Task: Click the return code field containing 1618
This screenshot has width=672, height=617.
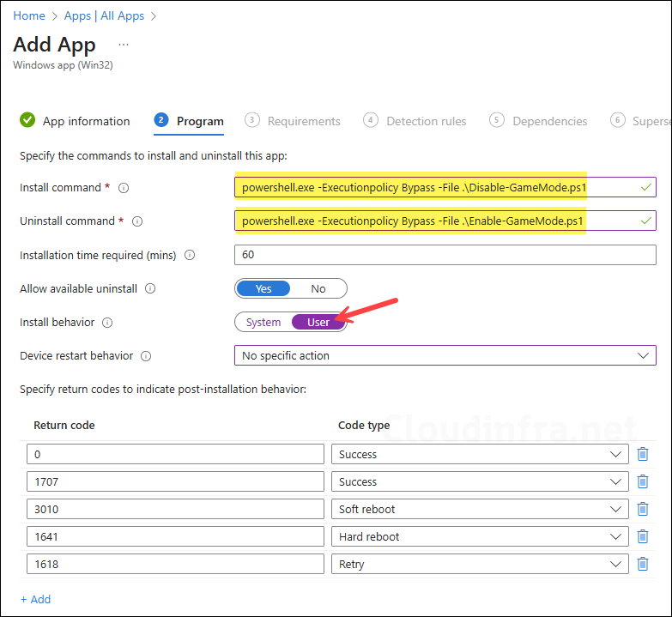Action: pos(175,564)
